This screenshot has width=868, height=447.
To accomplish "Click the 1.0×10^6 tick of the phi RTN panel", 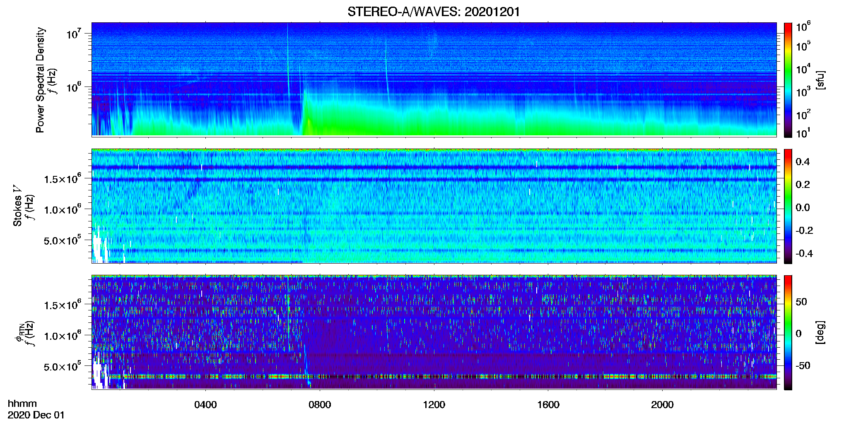I will [63, 335].
